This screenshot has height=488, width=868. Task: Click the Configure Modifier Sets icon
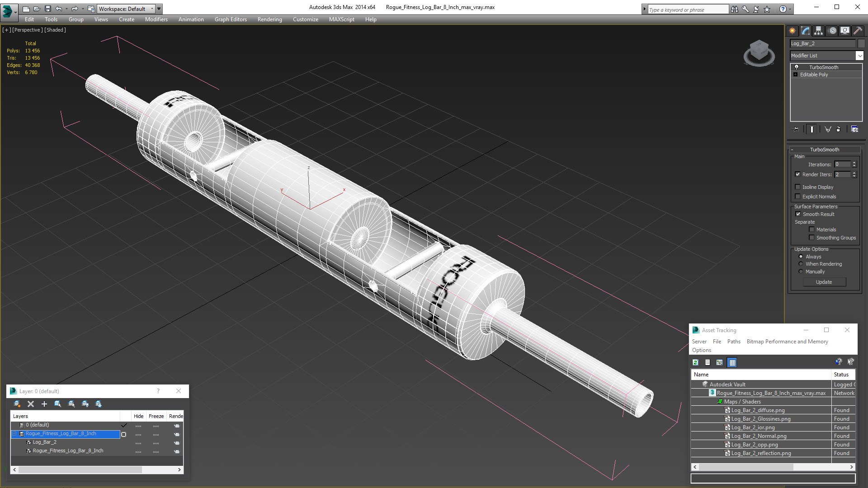854,129
